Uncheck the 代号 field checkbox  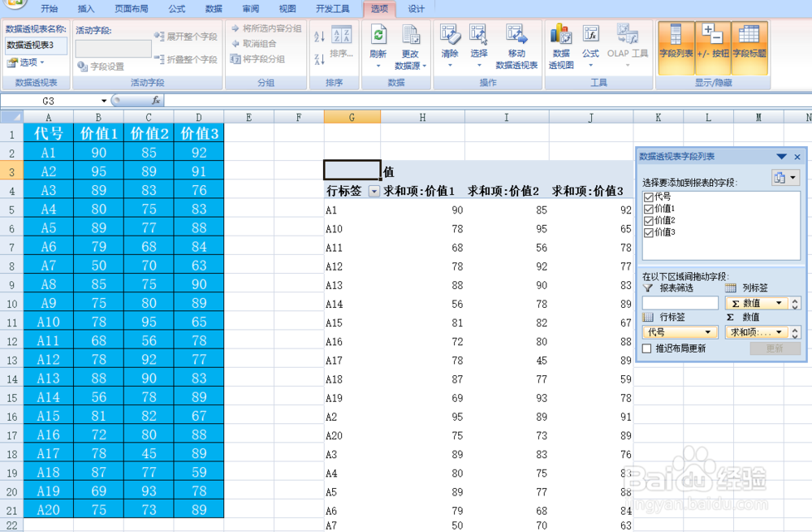648,197
